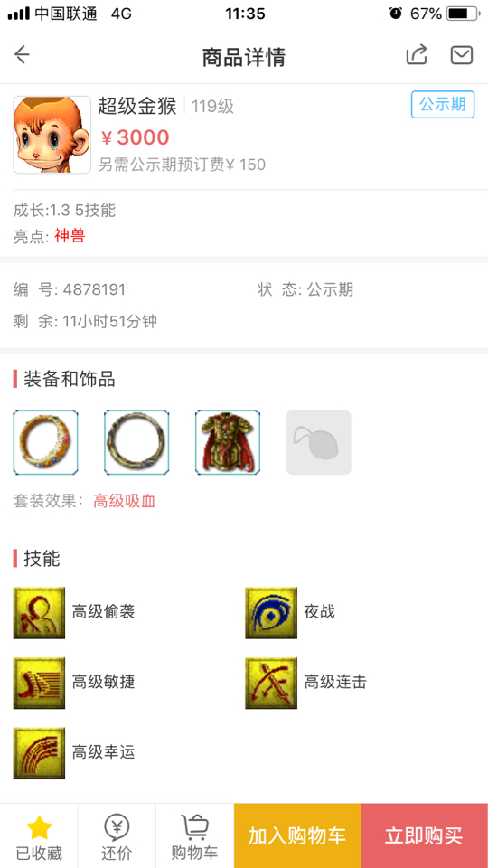Screen dimensions: 488x868
Task: View the plain bronze ring item
Action: pos(136,442)
